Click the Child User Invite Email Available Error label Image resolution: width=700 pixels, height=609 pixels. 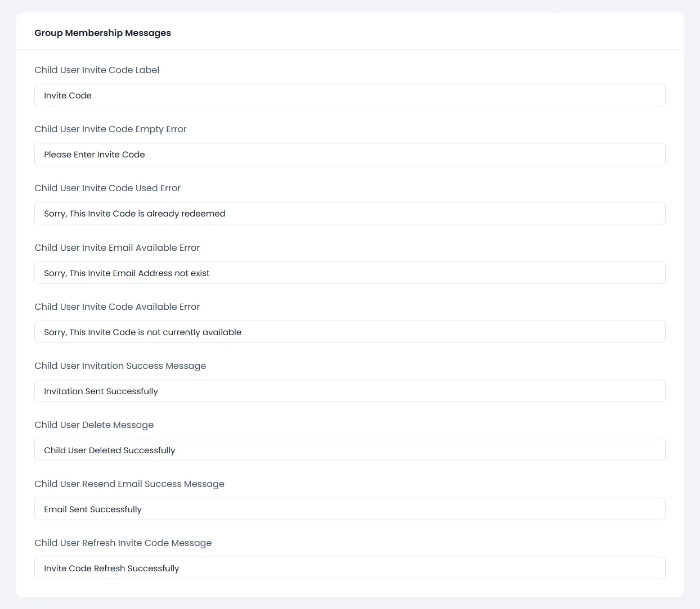pos(117,247)
